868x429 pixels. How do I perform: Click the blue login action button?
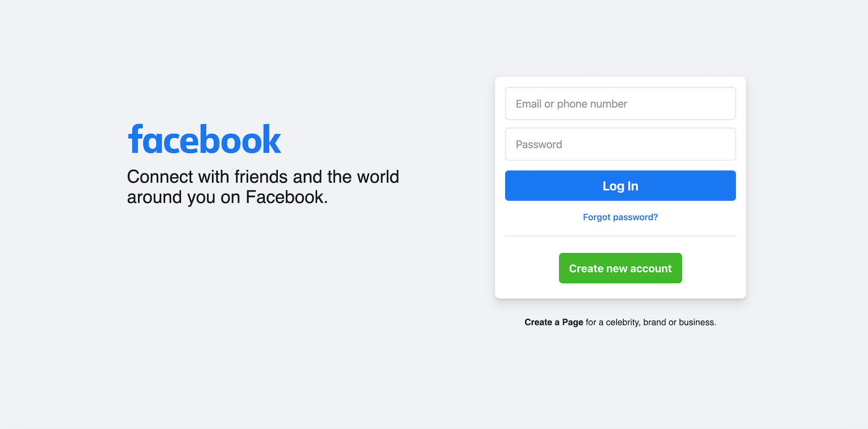(x=620, y=185)
